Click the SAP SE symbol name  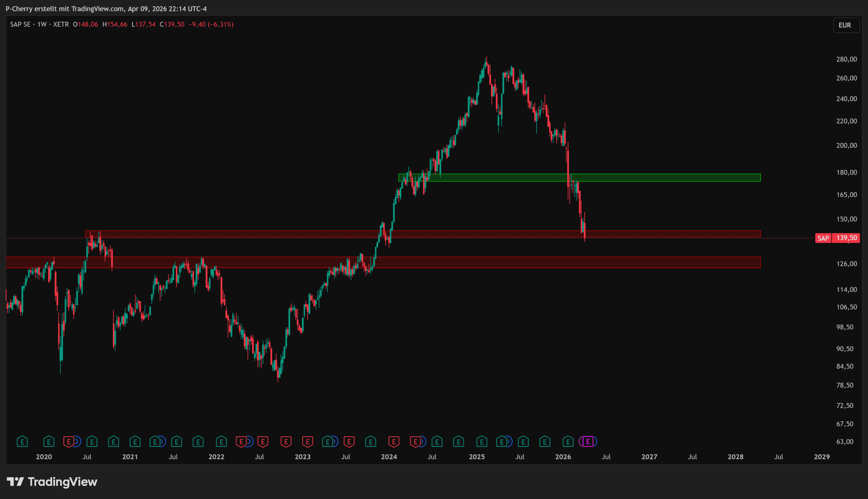[x=20, y=24]
